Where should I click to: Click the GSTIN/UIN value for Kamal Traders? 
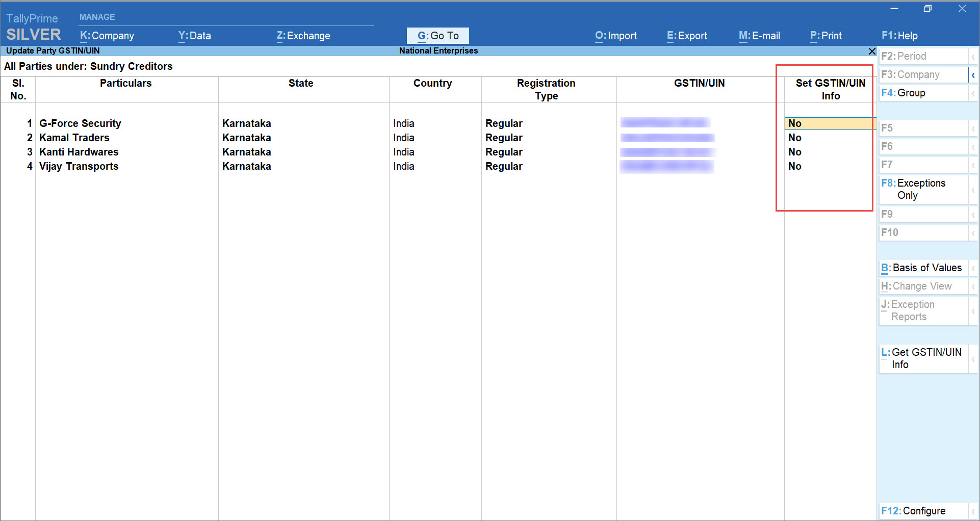(667, 138)
